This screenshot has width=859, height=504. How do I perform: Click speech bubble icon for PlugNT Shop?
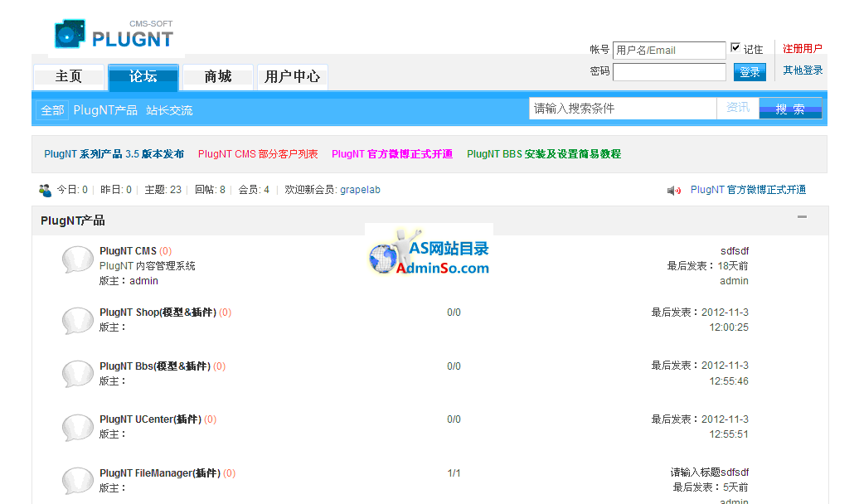tap(78, 321)
